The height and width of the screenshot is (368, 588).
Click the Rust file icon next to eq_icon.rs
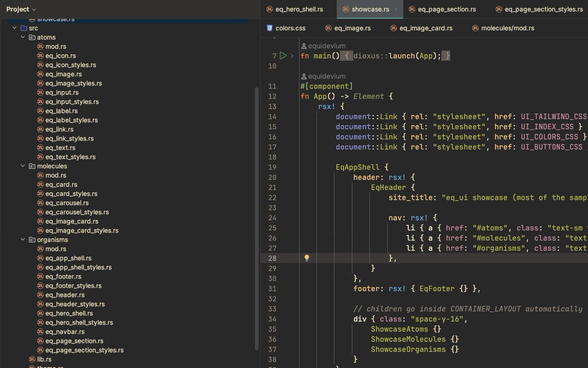[40, 56]
